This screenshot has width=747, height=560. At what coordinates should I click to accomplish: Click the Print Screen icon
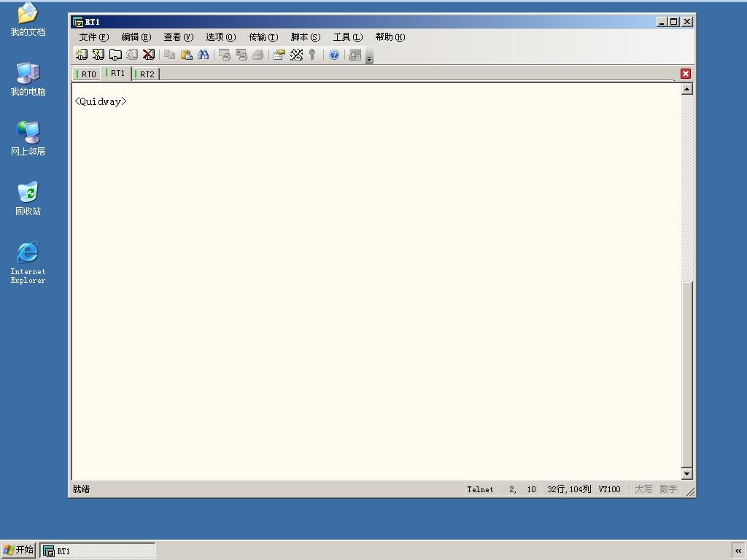click(225, 55)
